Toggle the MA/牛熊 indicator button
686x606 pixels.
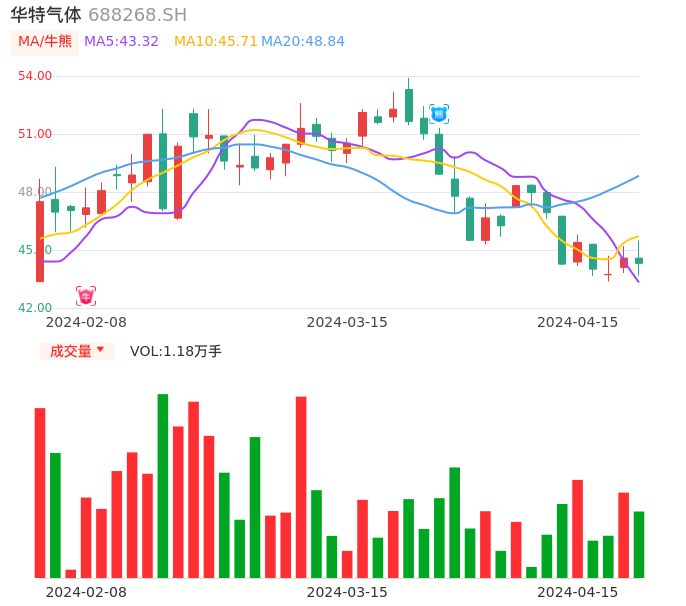coord(45,42)
